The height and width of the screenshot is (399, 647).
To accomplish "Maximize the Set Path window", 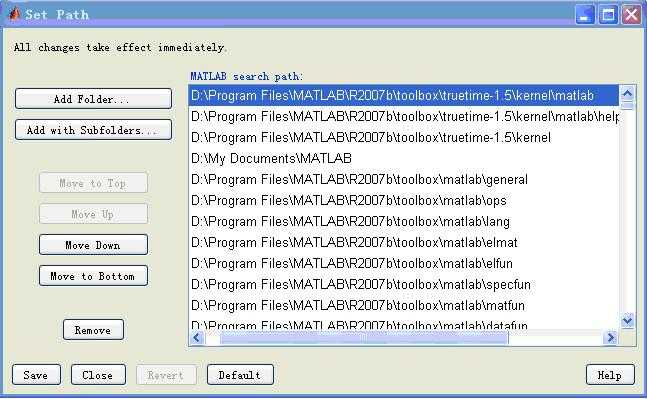I will [x=608, y=15].
